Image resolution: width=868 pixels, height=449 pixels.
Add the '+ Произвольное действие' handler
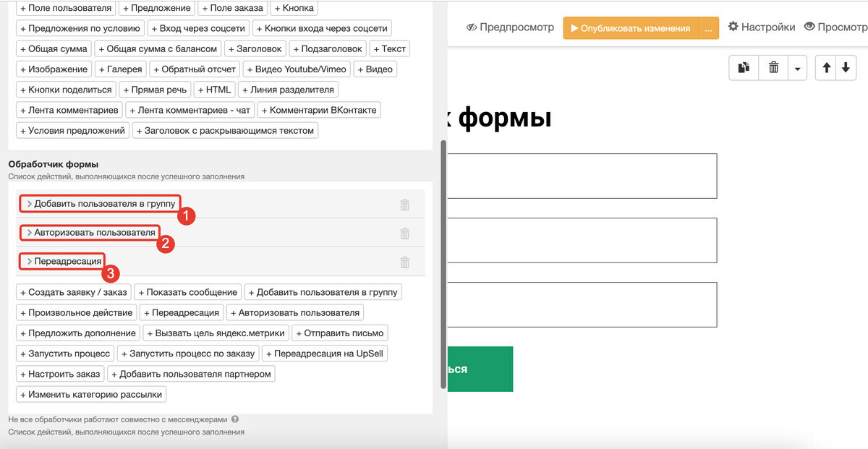[77, 312]
